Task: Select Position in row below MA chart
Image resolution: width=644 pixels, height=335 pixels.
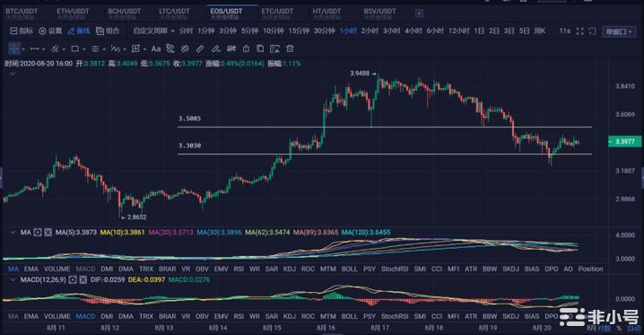Action: pyautogui.click(x=590, y=269)
